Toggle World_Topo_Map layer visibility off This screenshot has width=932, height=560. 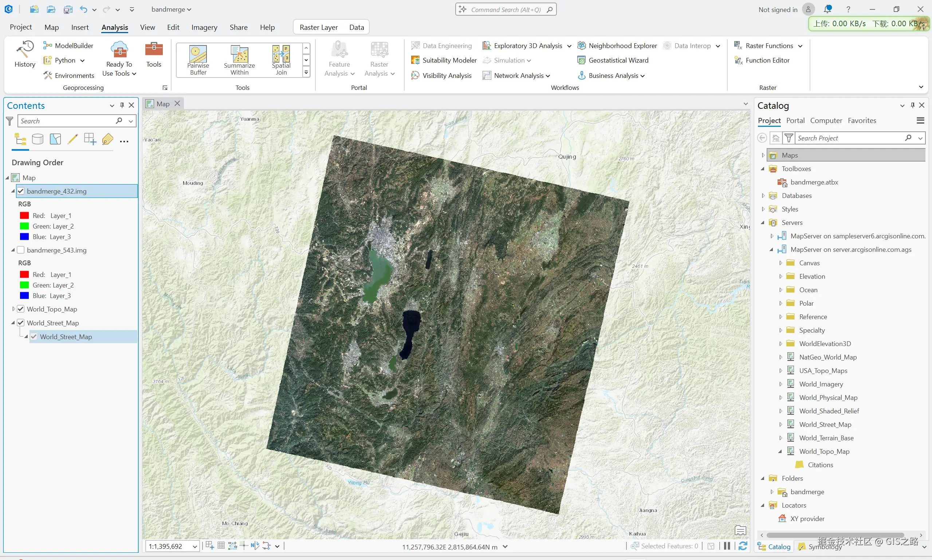coord(21,309)
